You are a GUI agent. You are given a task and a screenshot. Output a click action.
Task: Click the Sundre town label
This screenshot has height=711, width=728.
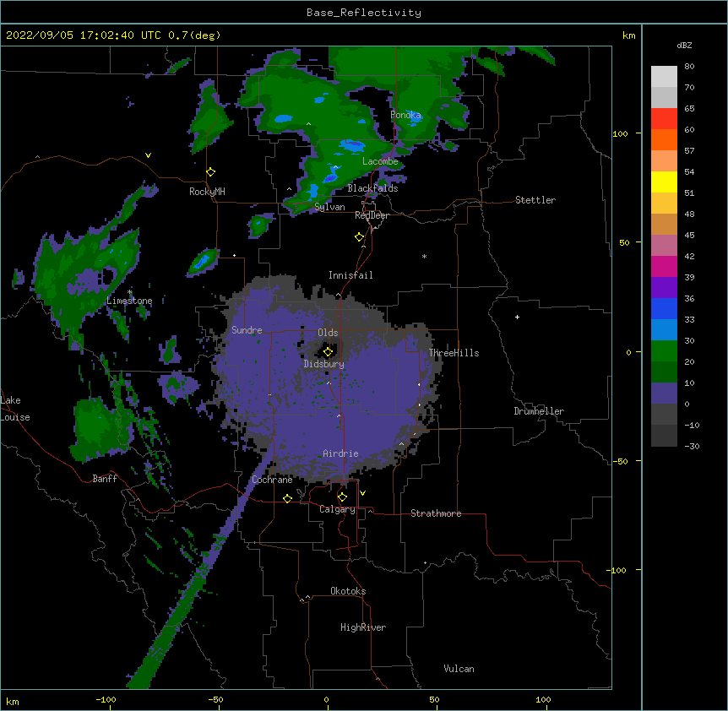(x=247, y=330)
